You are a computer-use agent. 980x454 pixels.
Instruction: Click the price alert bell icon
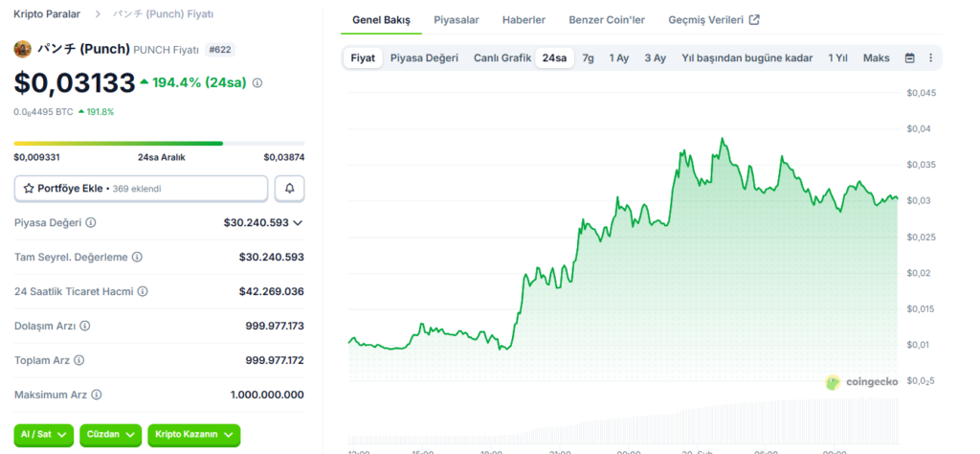290,189
